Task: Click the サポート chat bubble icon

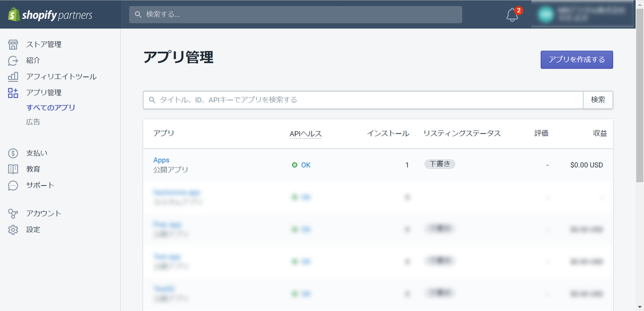Action: tap(13, 185)
